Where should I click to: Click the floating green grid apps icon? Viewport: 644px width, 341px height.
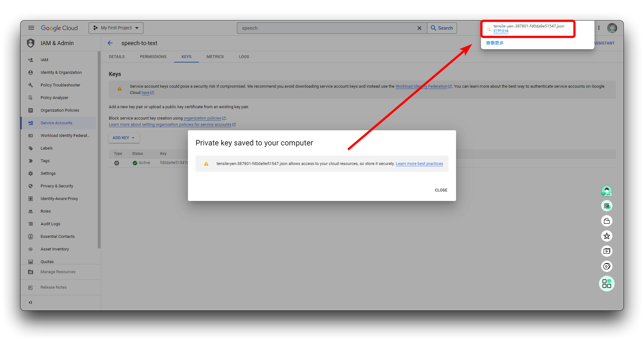pos(606,284)
